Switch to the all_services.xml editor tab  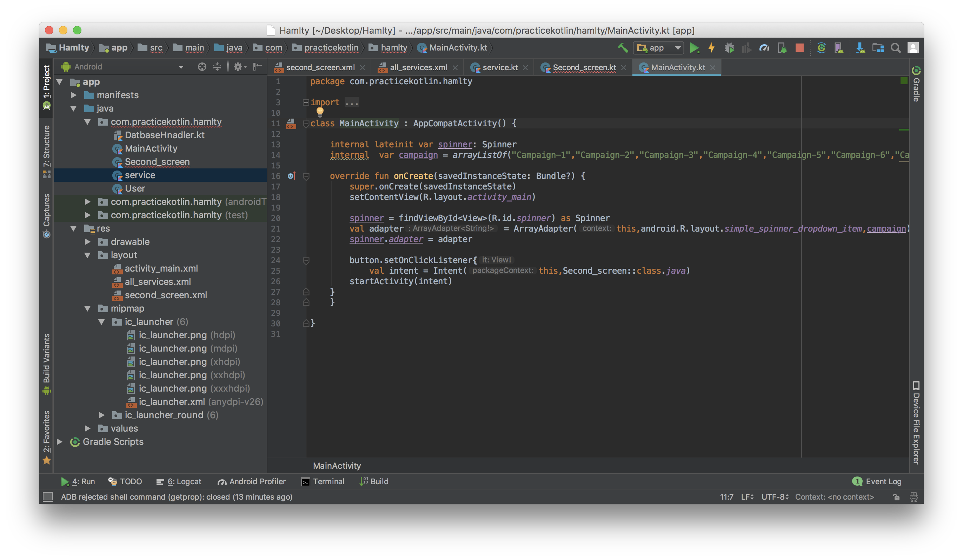coord(418,68)
